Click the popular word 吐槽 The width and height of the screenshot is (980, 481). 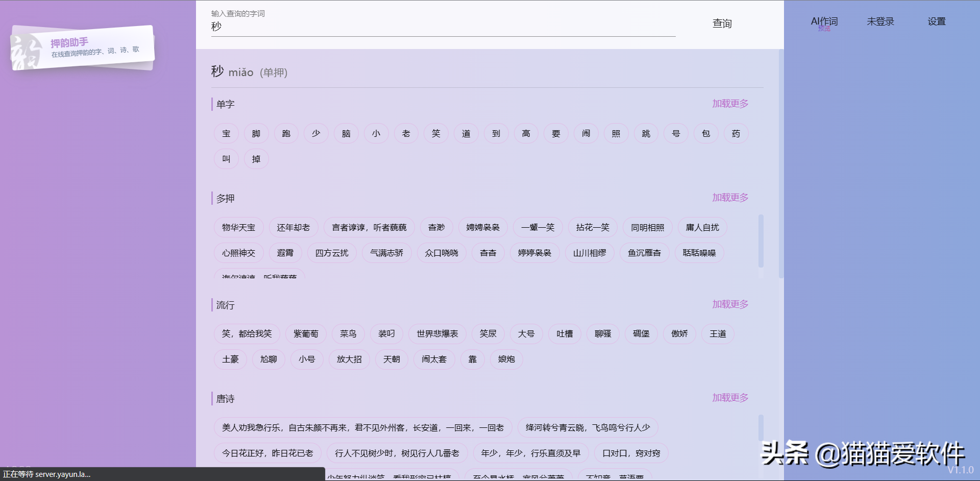pos(565,334)
